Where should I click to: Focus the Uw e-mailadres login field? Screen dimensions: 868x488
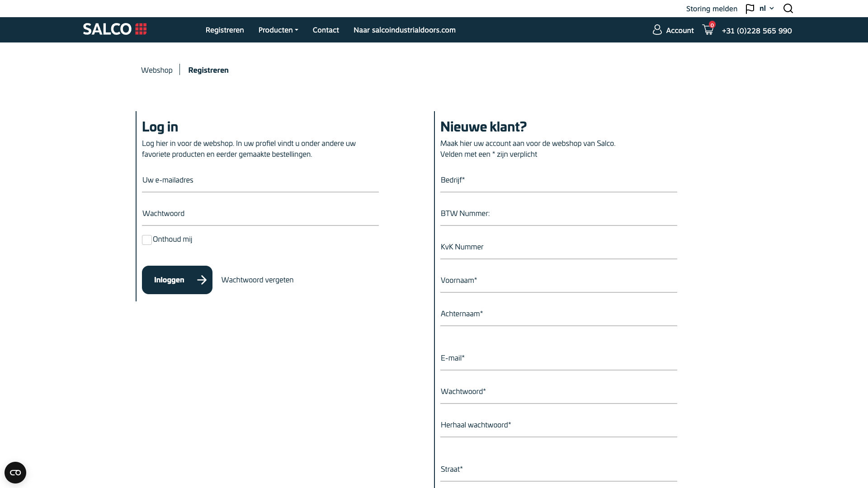click(x=260, y=180)
